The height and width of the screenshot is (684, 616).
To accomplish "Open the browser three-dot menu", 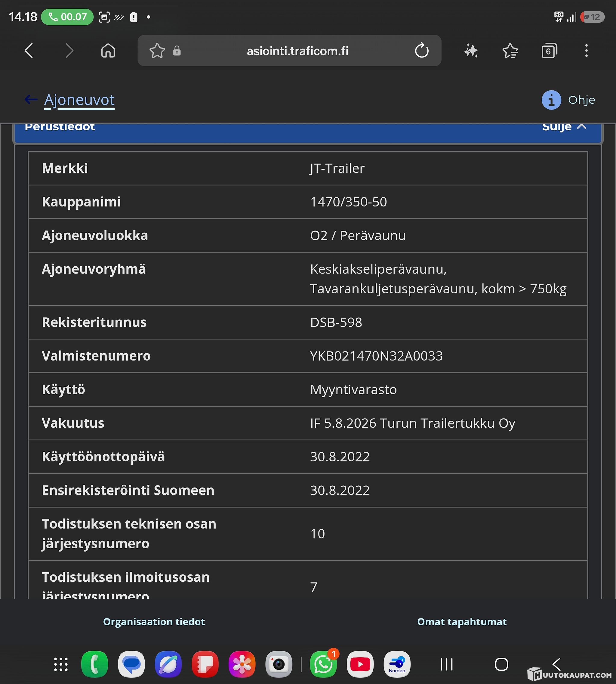I will [587, 51].
